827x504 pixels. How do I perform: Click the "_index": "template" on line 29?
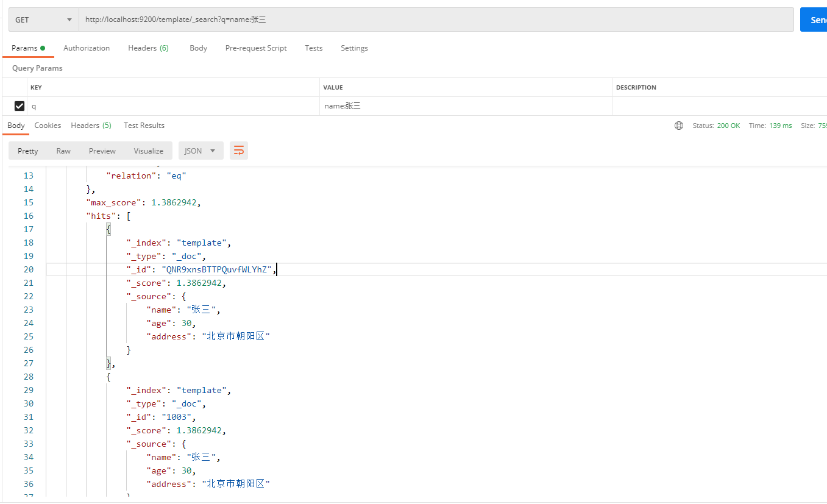coord(177,390)
